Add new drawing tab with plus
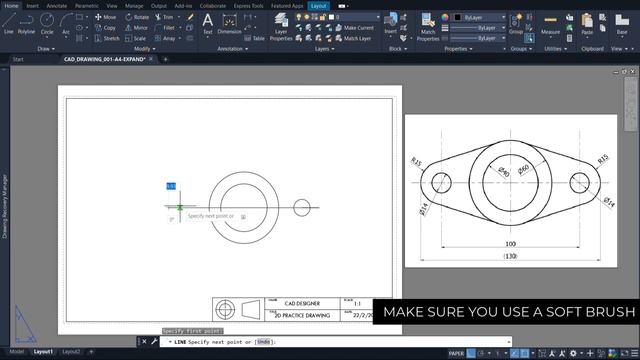 [165, 60]
